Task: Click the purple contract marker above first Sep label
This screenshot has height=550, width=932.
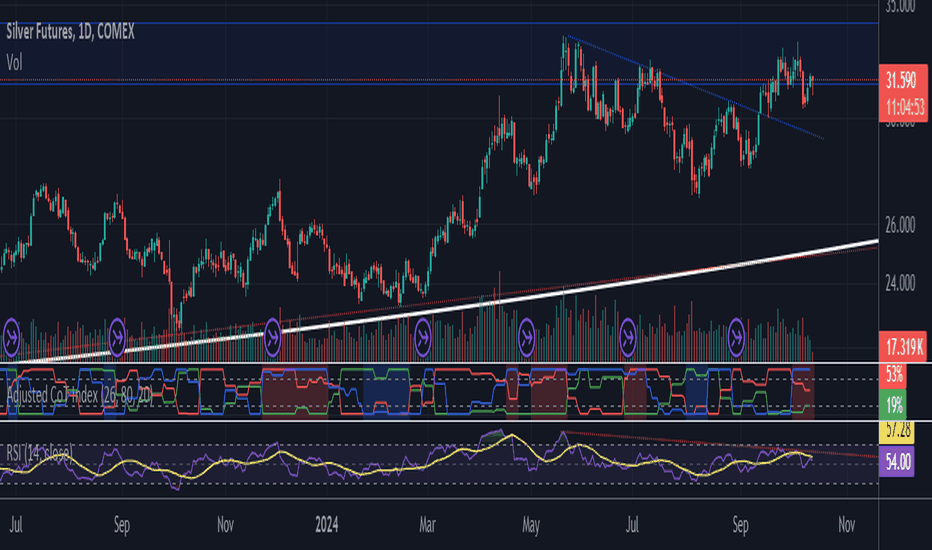Action: (x=117, y=338)
